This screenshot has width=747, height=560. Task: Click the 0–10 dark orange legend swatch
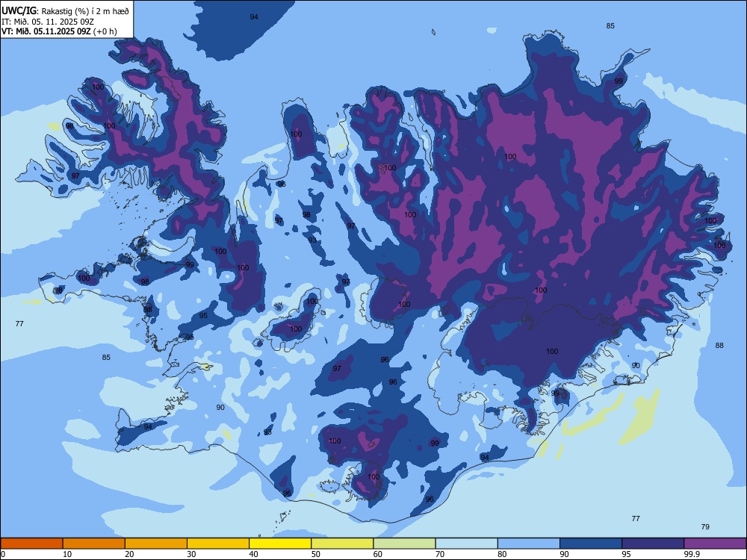click(31, 544)
